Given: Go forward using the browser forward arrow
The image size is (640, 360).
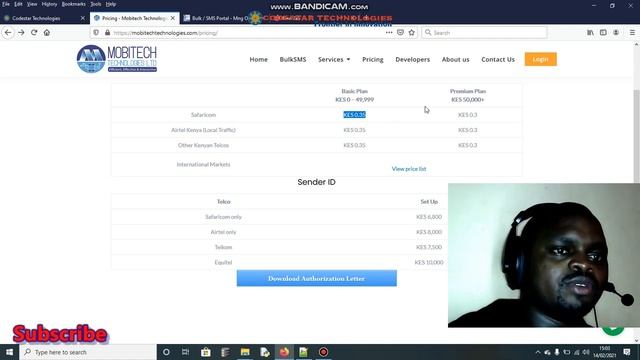Looking at the screenshot, I should 21,33.
